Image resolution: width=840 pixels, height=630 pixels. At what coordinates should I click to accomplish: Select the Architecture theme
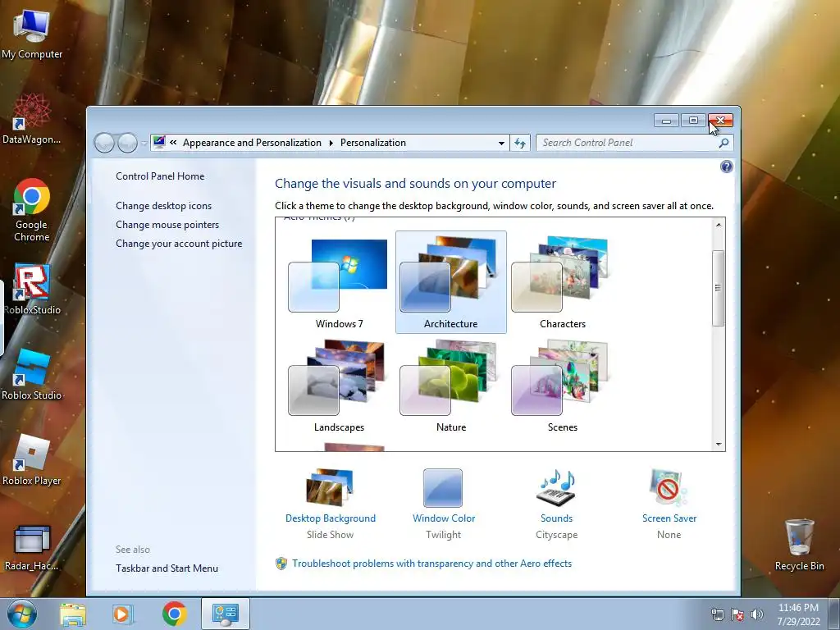(x=451, y=282)
